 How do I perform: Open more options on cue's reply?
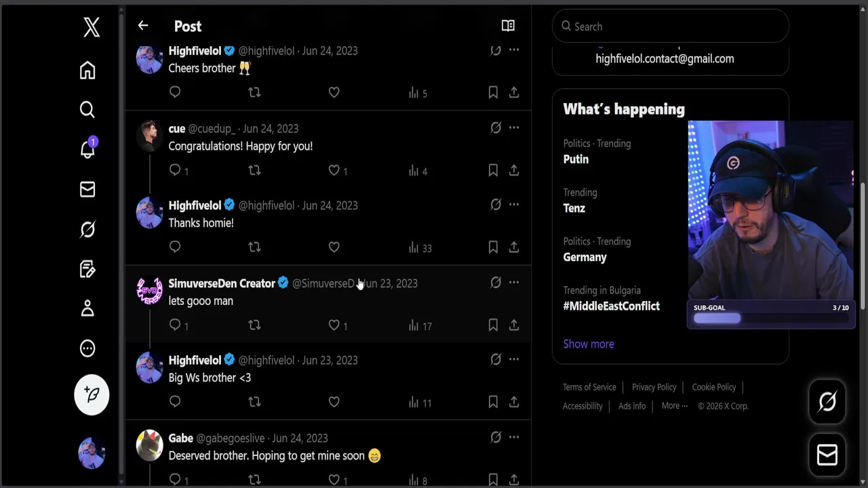click(514, 127)
